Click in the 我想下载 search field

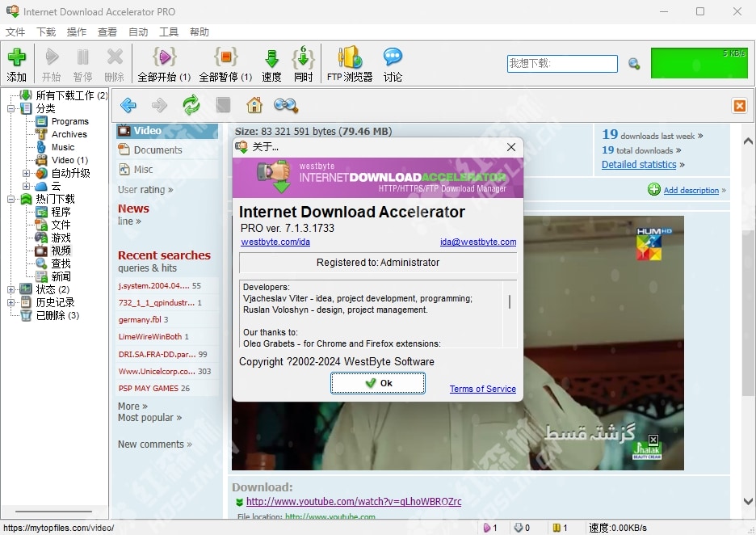tap(562, 64)
